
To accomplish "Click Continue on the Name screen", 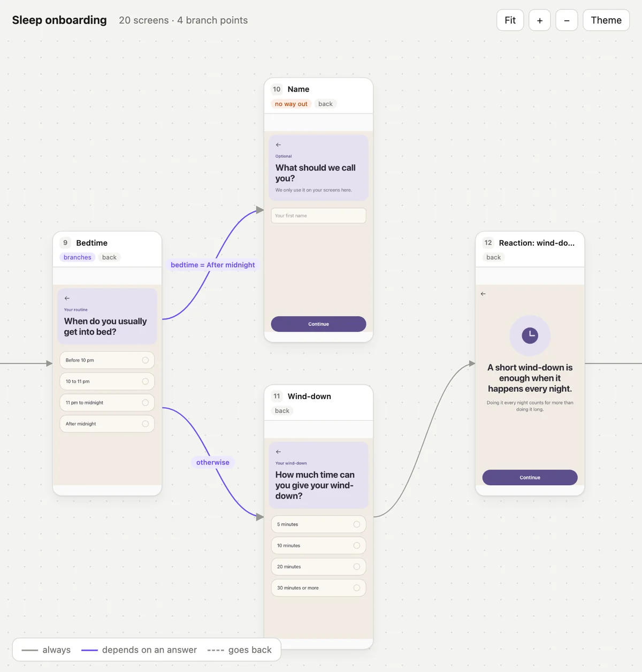I will 318,324.
